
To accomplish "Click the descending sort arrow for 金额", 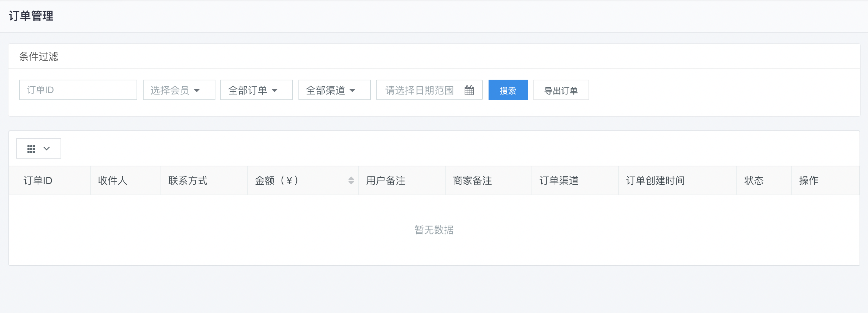I will 351,183.
